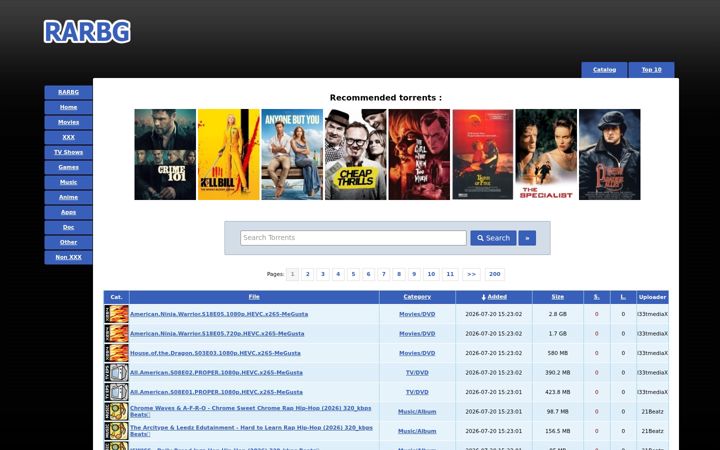Go to page 11
The width and height of the screenshot is (720, 450).
(x=450, y=274)
